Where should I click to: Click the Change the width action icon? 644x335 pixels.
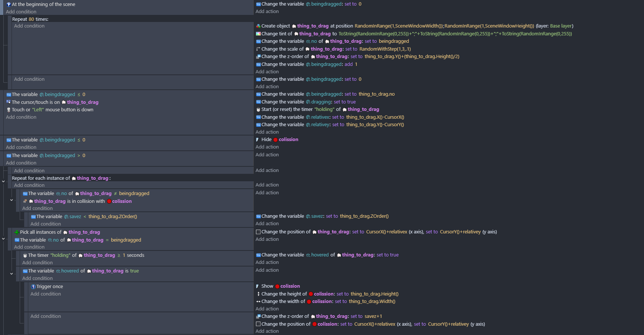coord(258,301)
